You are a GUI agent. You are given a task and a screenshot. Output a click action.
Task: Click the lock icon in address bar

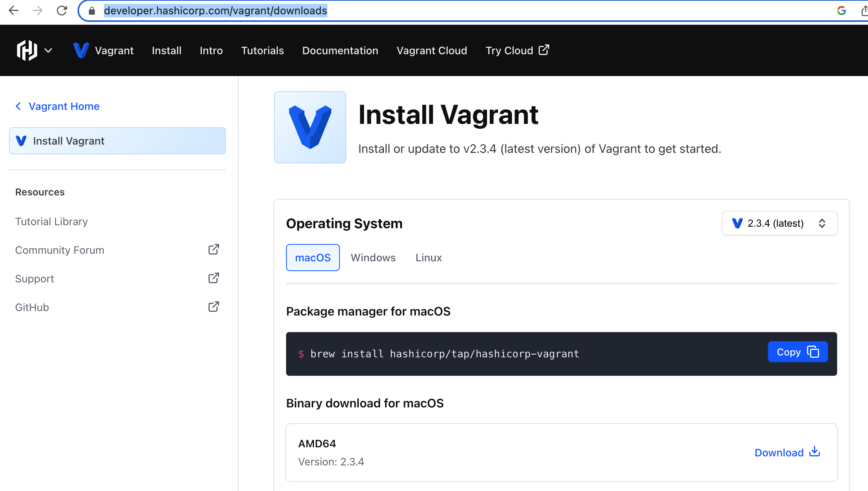[x=92, y=11]
